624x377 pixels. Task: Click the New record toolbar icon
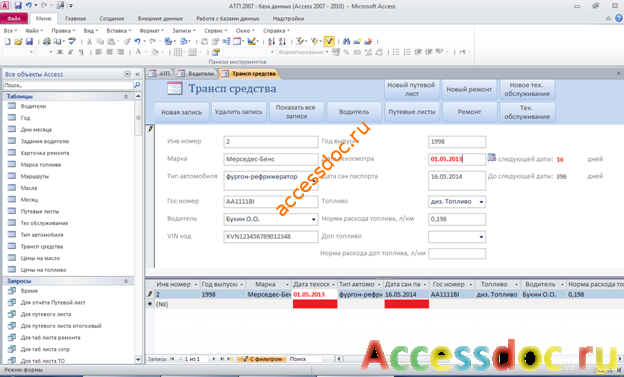[x=357, y=41]
